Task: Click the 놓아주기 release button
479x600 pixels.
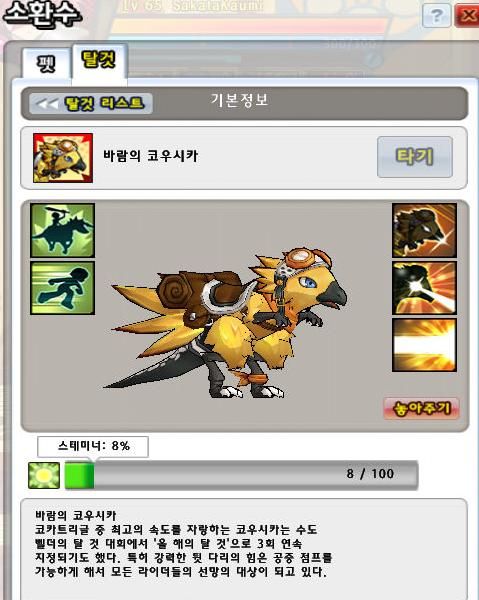Action: [422, 408]
